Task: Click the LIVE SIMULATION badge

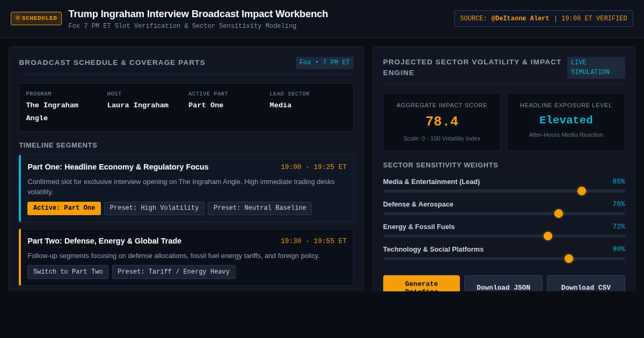Action: [596, 68]
